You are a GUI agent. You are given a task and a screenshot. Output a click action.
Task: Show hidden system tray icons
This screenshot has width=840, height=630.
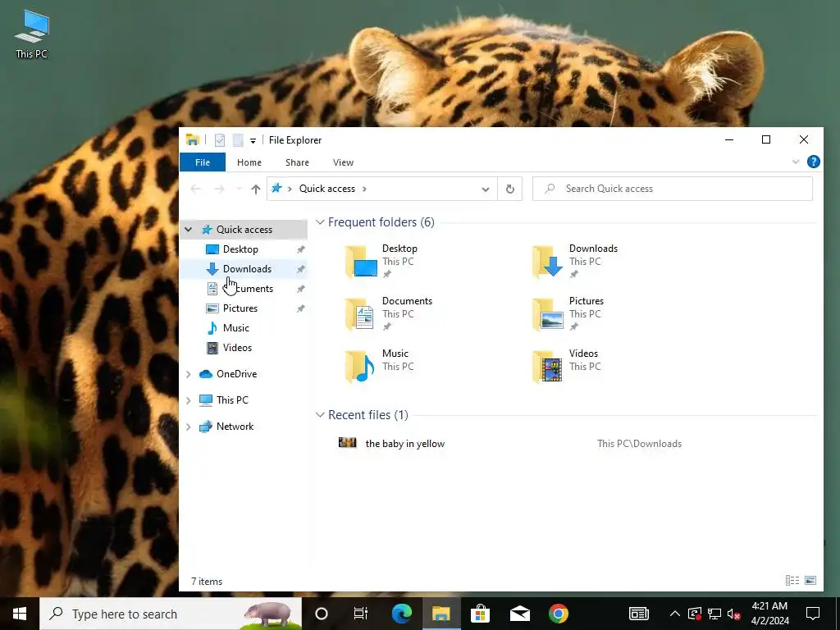click(x=675, y=614)
